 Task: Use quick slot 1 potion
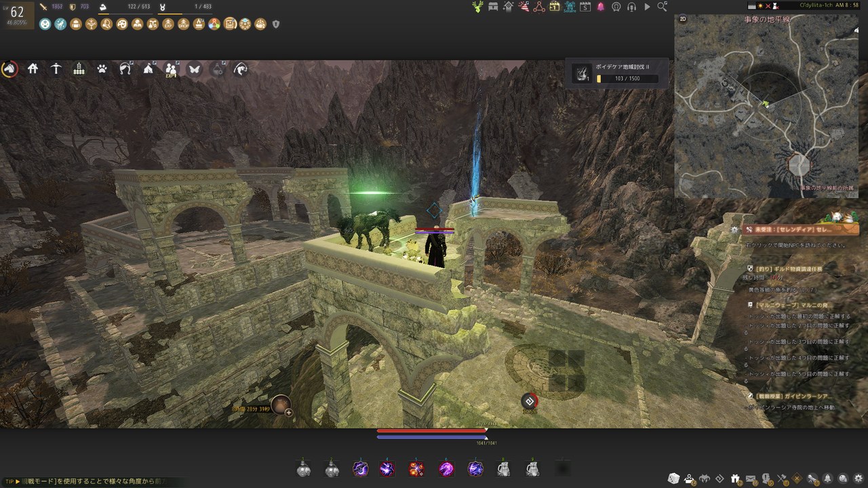pyautogui.click(x=303, y=468)
